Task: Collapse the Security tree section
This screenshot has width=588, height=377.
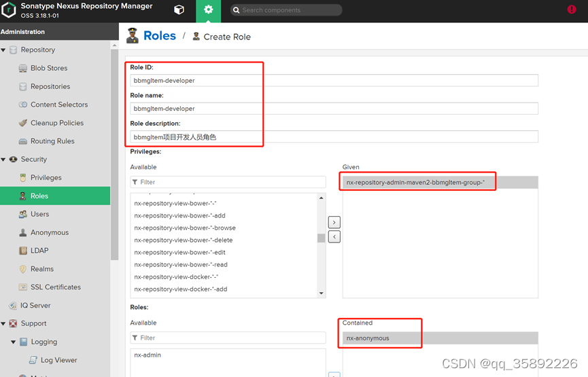Action: 3,159
